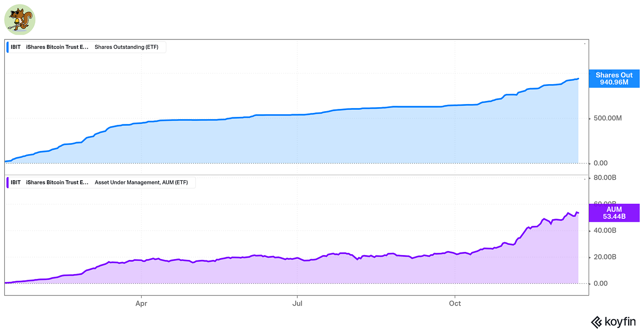Image resolution: width=644 pixels, height=333 pixels.
Task: Click the AUM 53.44B value label
Action: pos(614,213)
